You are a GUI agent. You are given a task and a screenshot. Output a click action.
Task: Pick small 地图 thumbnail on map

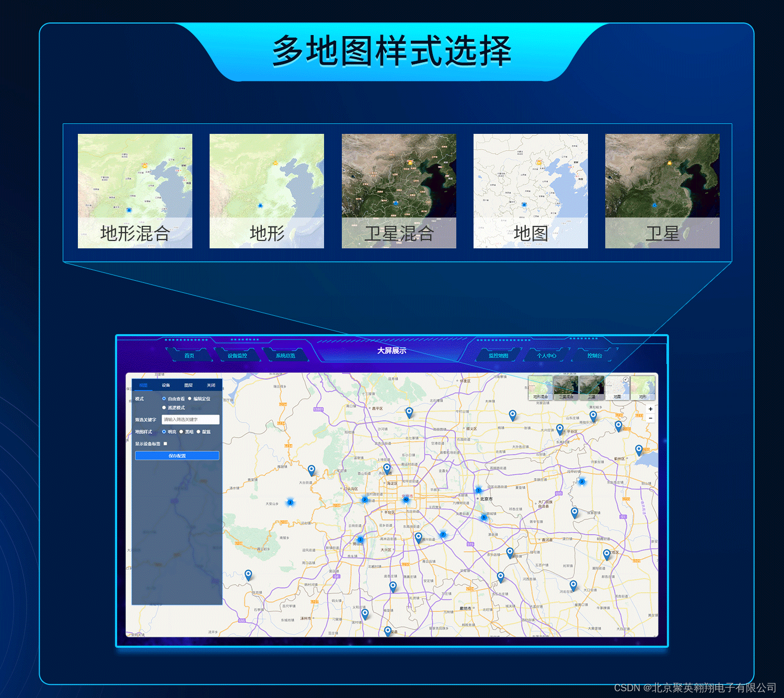coord(617,388)
